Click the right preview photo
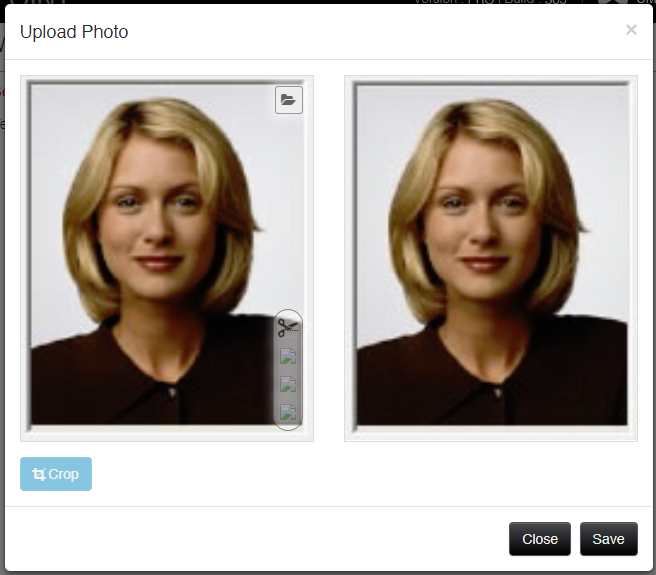The height and width of the screenshot is (575, 656). point(490,258)
